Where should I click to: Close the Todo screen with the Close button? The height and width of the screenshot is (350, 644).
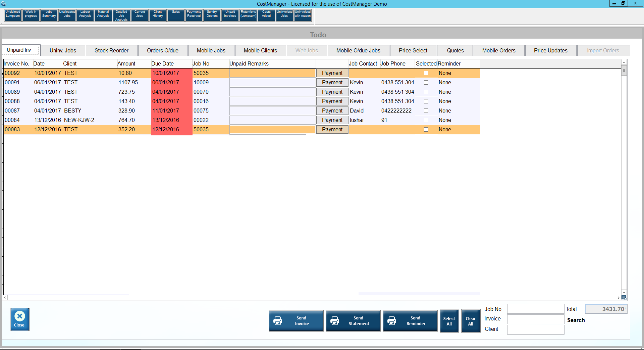[19, 319]
